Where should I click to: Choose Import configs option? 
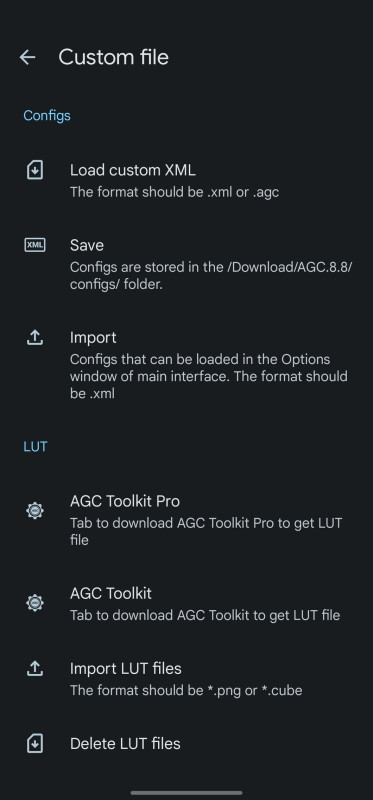[x=186, y=365]
